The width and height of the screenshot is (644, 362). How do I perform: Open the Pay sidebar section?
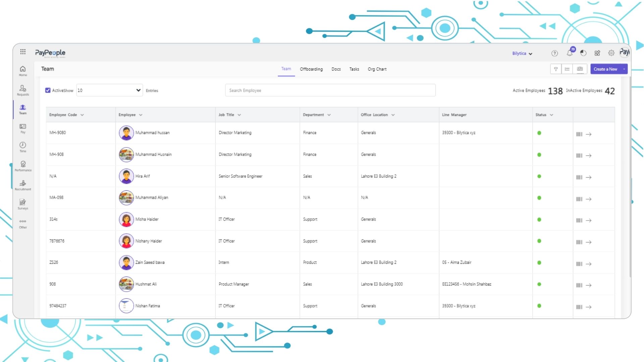click(x=23, y=128)
